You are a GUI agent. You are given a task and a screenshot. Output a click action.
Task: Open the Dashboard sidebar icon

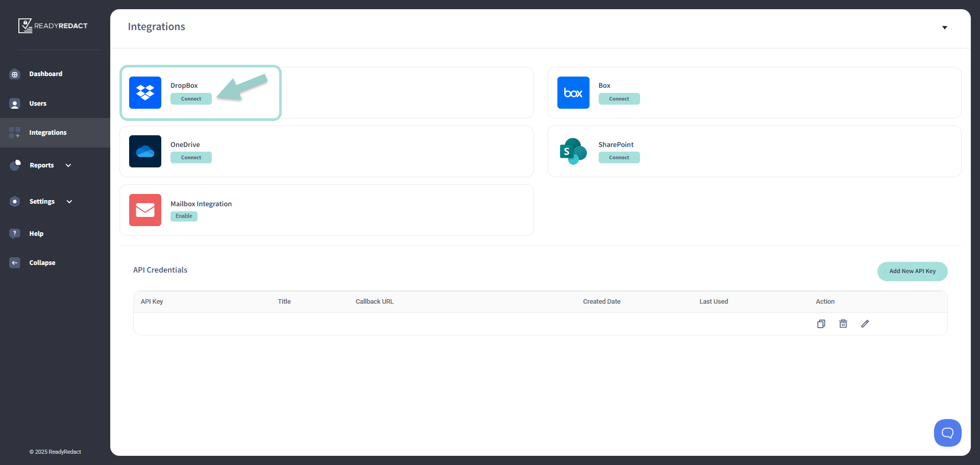(x=15, y=74)
